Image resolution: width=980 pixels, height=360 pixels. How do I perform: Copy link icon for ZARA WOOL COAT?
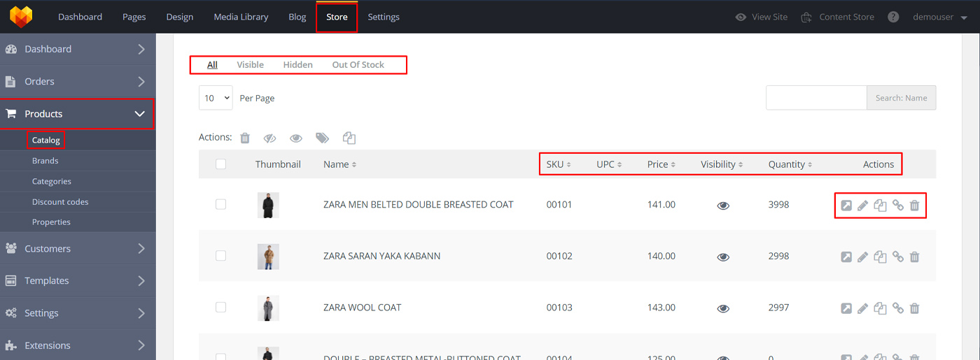click(898, 308)
